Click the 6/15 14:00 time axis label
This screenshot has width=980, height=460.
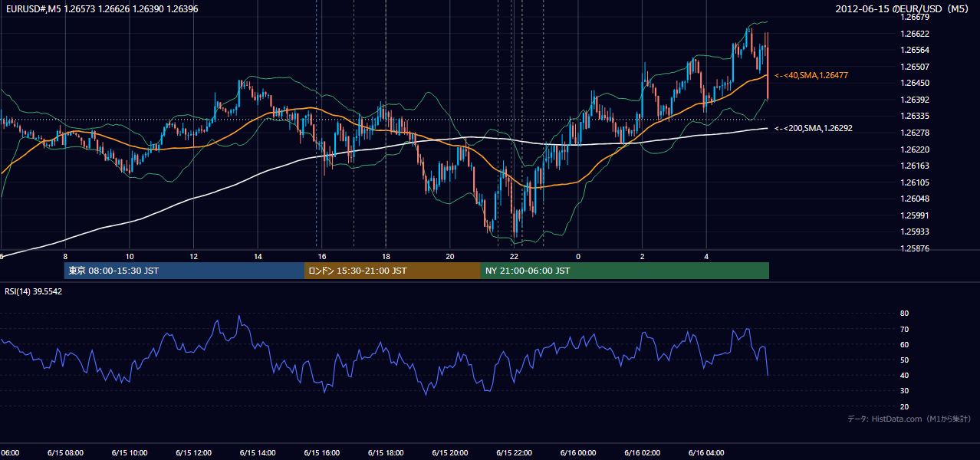point(258,452)
